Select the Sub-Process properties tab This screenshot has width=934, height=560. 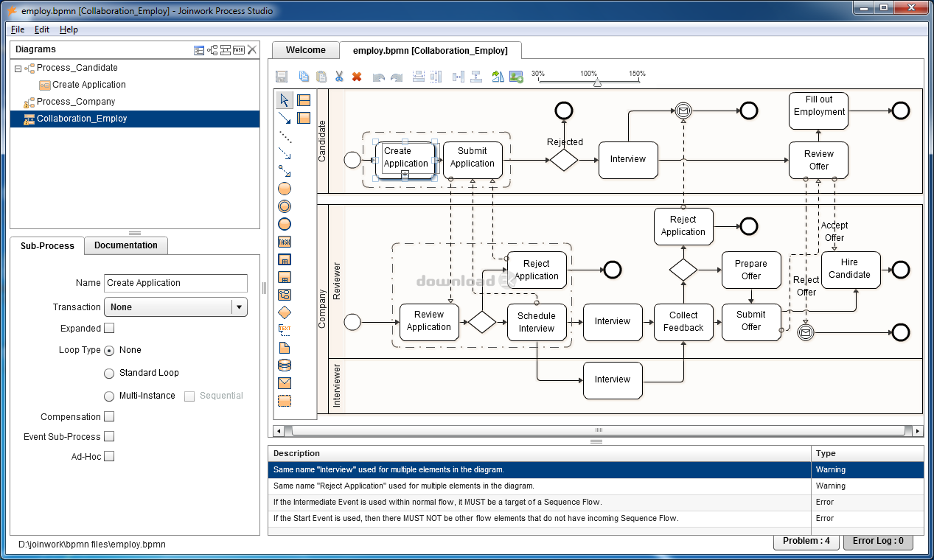pyautogui.click(x=47, y=245)
